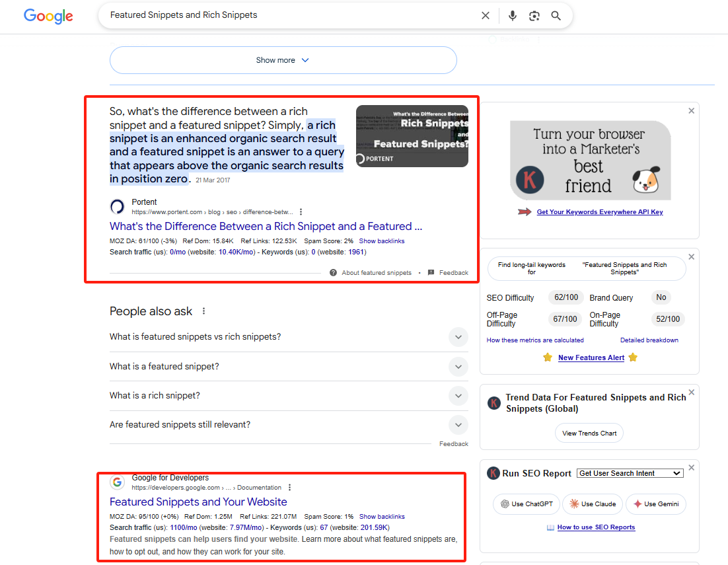Viewport: 728px width, 565px height.
Task: Click the Brand Query 'No' value
Action: coord(661,297)
